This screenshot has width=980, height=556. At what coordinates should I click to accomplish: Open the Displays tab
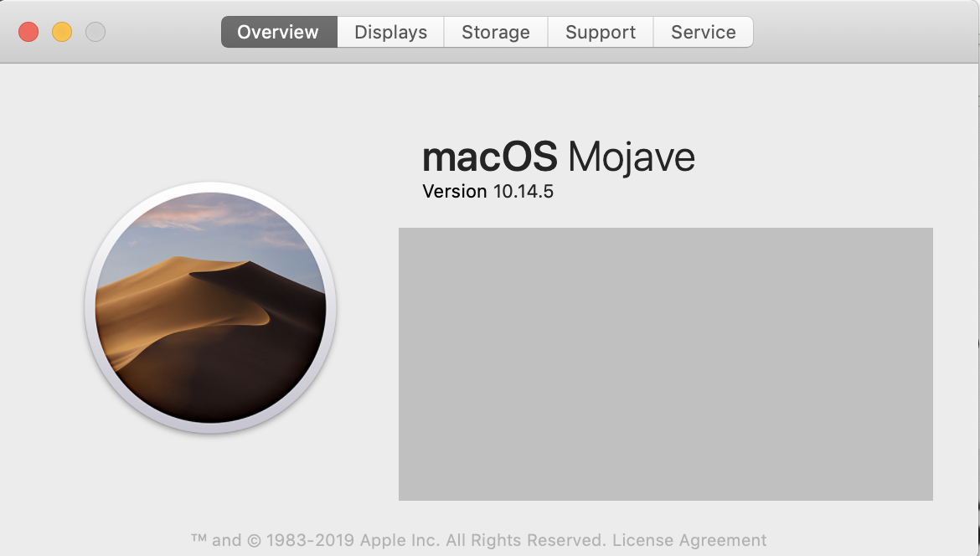click(390, 32)
